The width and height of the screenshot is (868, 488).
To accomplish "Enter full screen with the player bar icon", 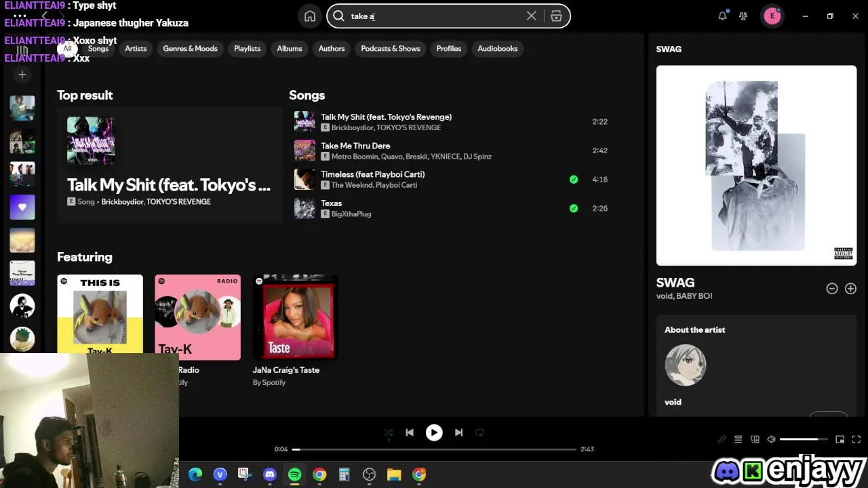I will pos(856,439).
